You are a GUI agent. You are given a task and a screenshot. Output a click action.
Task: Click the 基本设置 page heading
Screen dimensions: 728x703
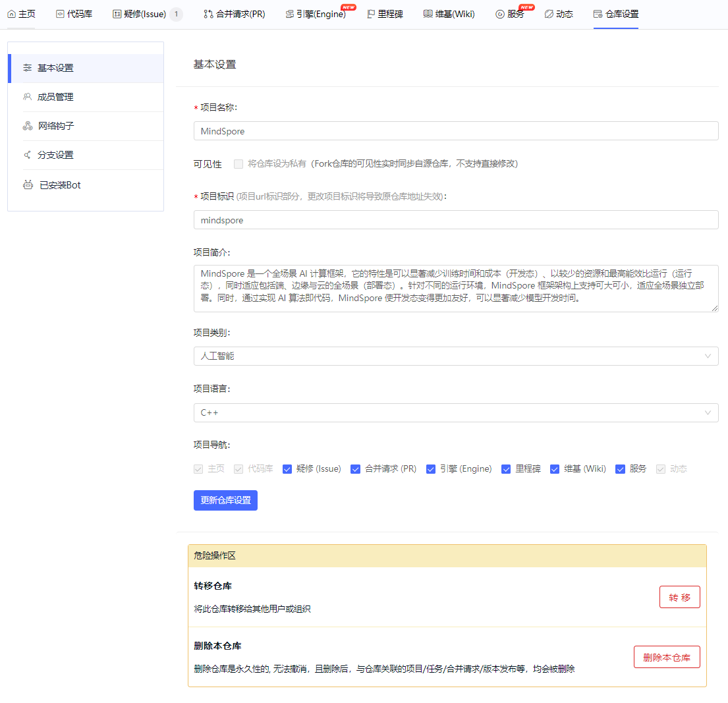pyautogui.click(x=215, y=65)
